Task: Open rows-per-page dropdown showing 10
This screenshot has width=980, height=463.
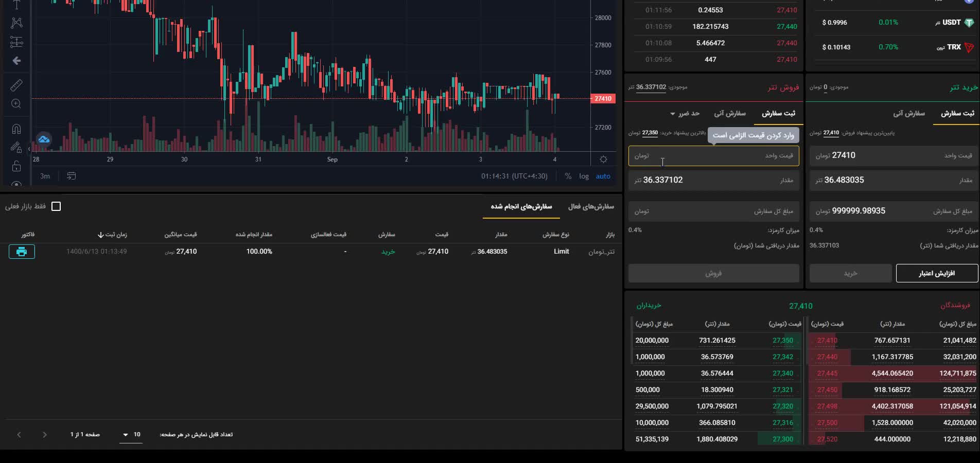Action: coord(131,435)
